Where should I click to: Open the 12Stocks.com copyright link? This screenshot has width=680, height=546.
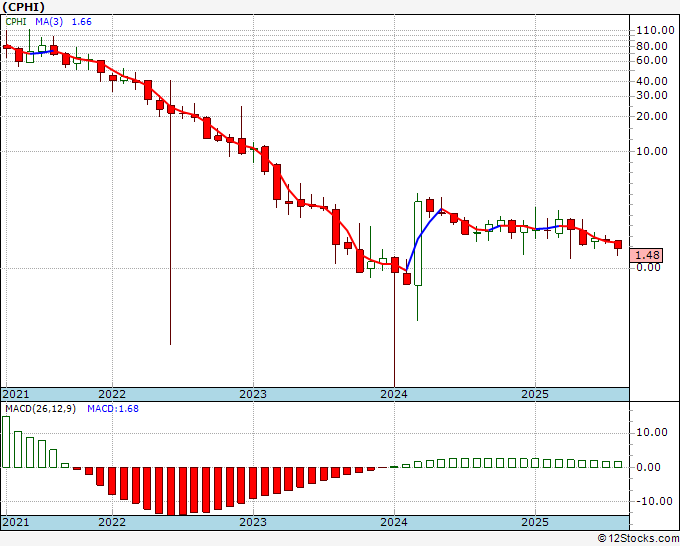(638, 539)
